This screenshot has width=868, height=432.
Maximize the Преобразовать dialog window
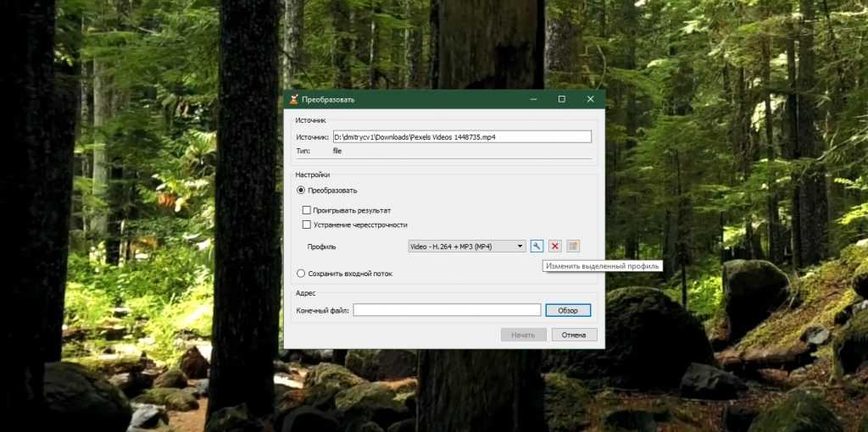click(561, 99)
